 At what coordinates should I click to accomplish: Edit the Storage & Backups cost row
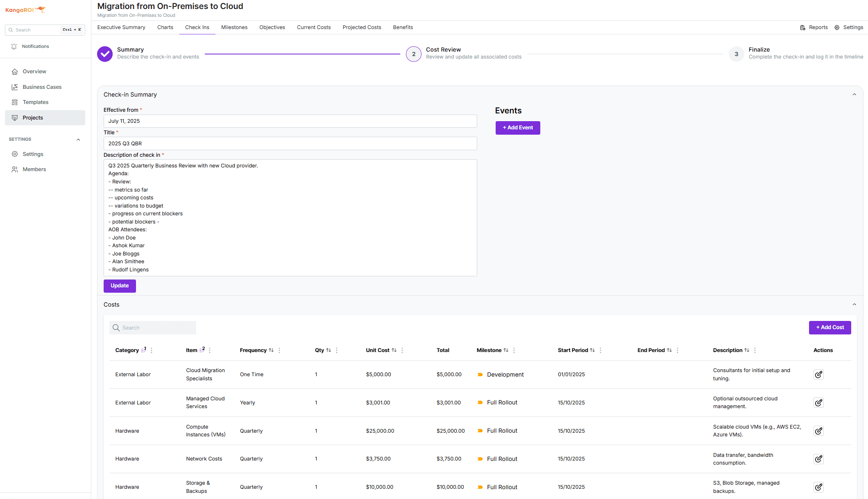click(818, 487)
